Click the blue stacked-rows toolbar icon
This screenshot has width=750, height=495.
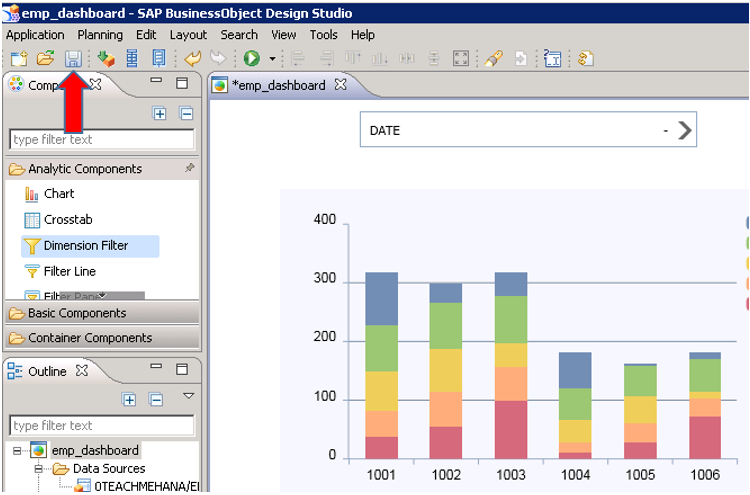pos(132,59)
